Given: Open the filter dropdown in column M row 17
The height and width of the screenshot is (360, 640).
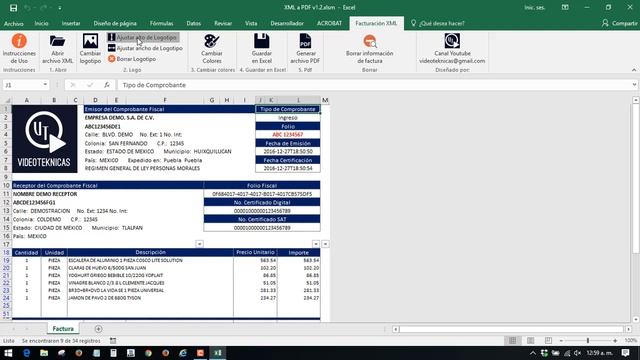Looking at the screenshot, I should (325, 244).
